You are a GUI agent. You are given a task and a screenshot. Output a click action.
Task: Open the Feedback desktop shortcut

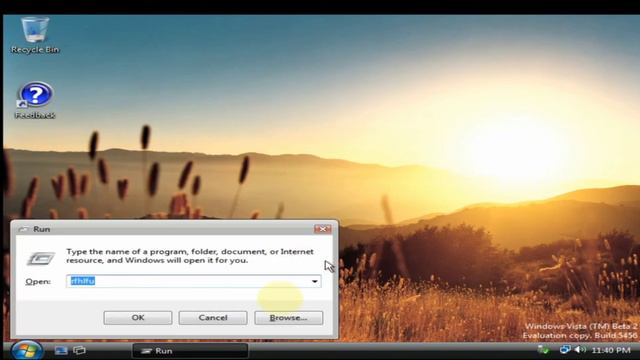click(x=35, y=100)
